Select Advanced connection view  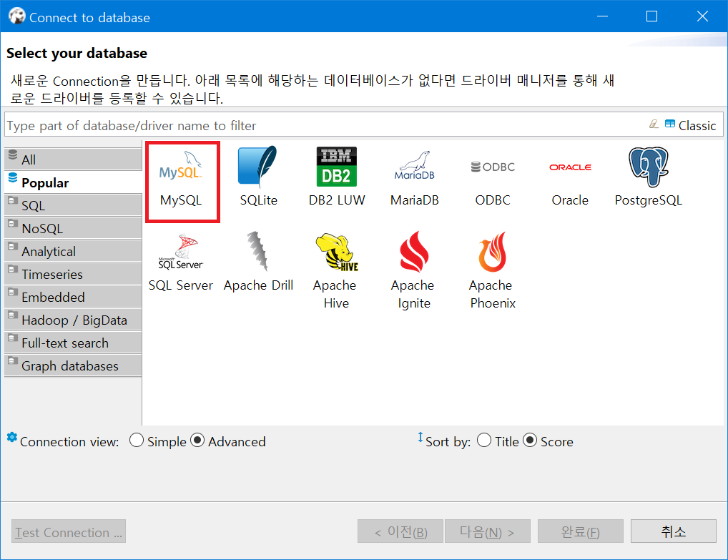coord(228,441)
